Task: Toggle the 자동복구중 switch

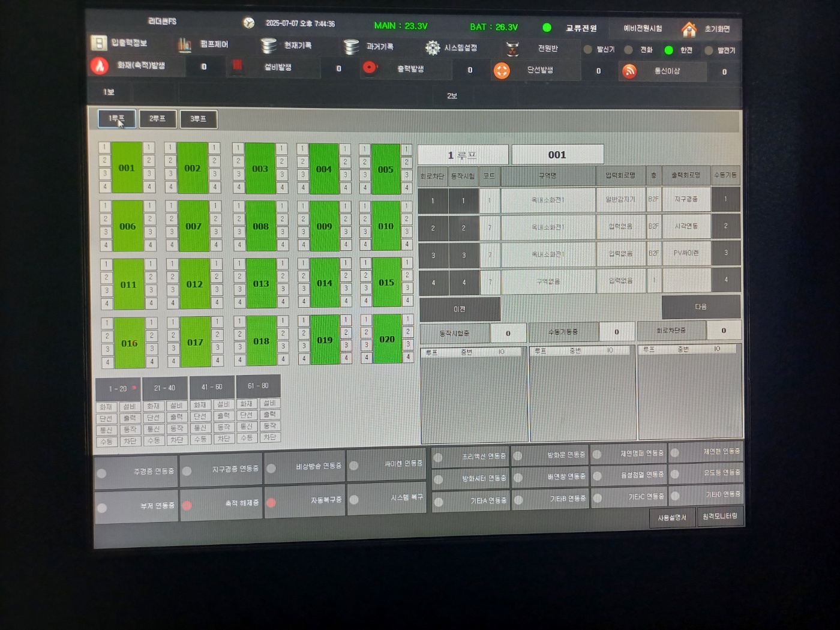Action: pos(271,502)
